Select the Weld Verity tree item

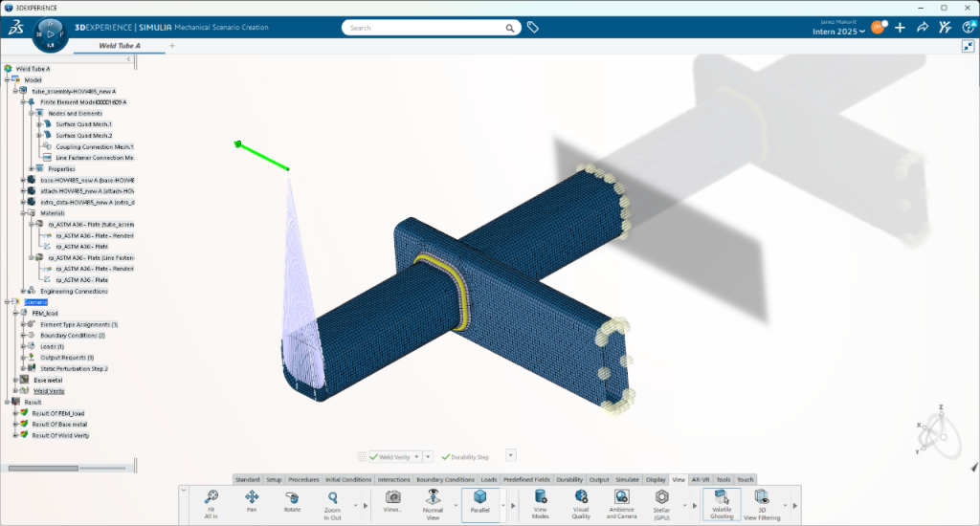(x=49, y=391)
